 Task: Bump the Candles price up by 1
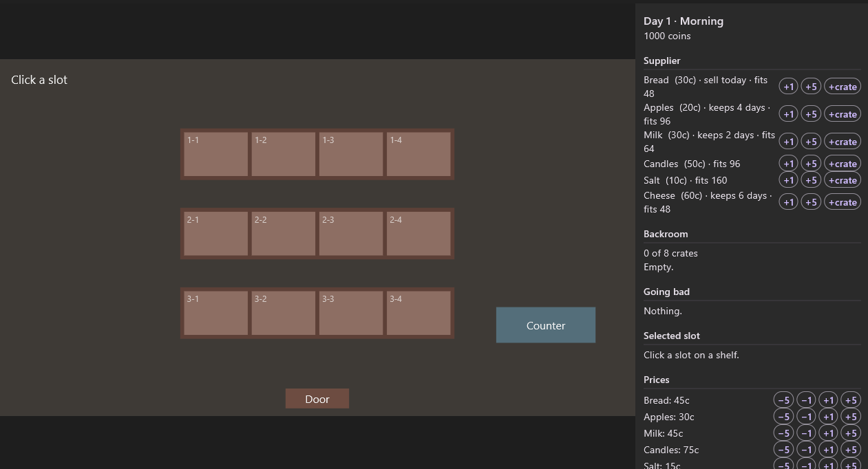[x=828, y=450]
